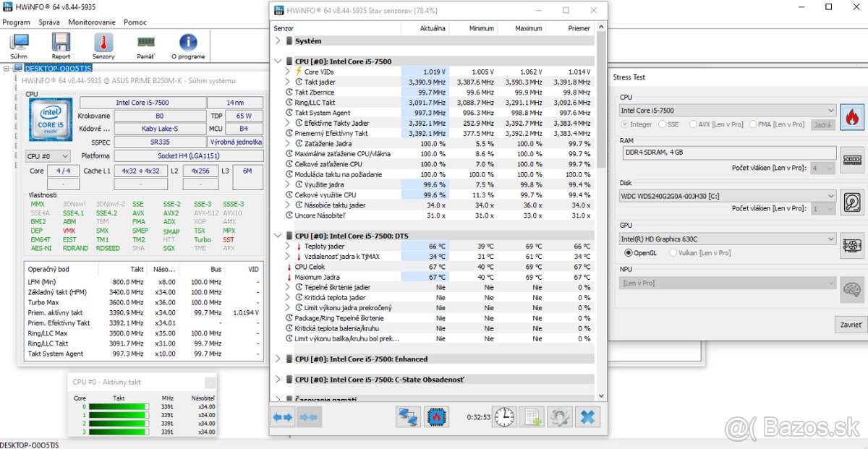Expand CPU i5-7500 Enhanced group

tap(279, 359)
